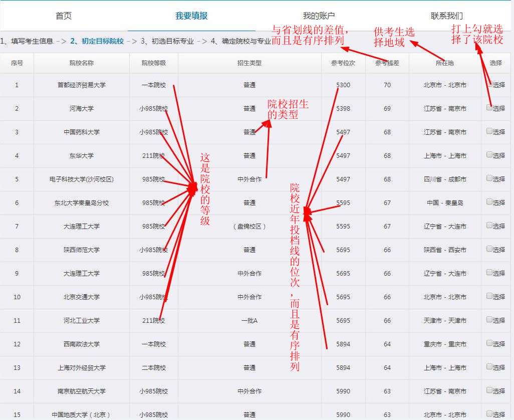Viewport: 514px width, 420px height.
Task: Click 一批A enrollment type for 河北工业大学
Action: point(249,321)
